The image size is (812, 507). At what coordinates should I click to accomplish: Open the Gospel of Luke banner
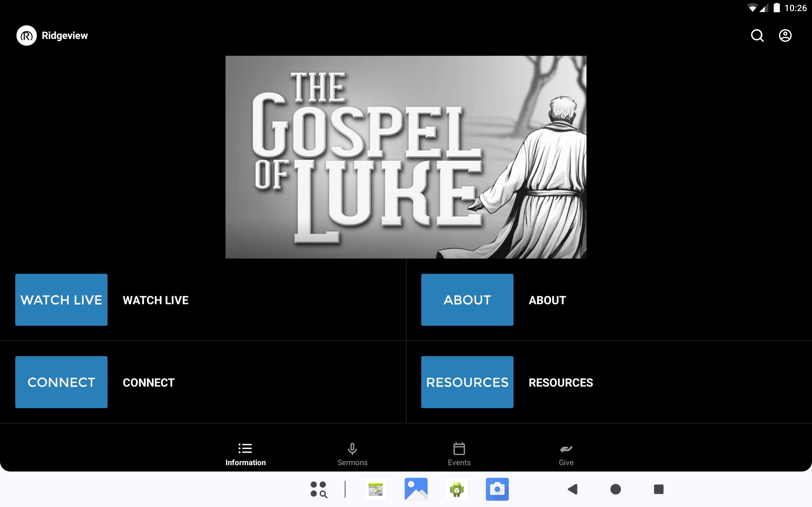[x=406, y=157]
